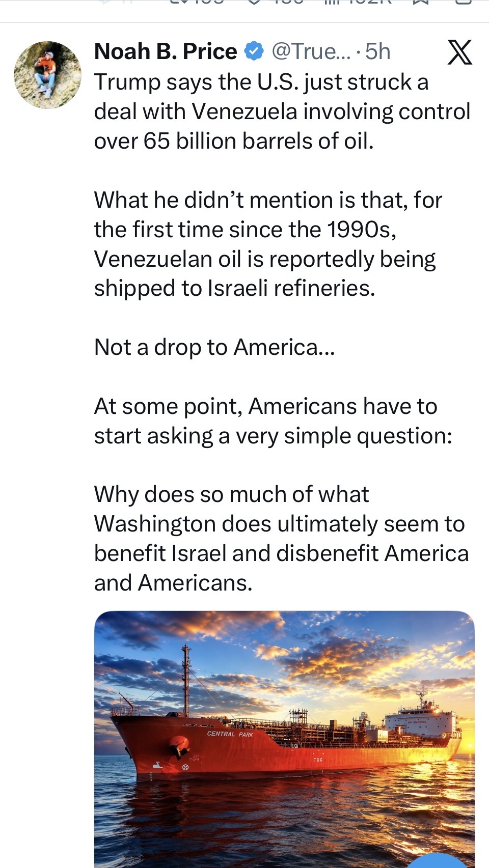Tap the CENTRAL PARK name on the hull
Screen dimensions: 489x868
230,734
